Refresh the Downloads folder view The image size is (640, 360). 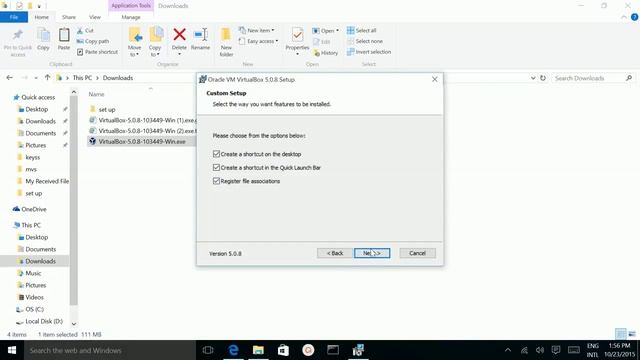coord(543,78)
